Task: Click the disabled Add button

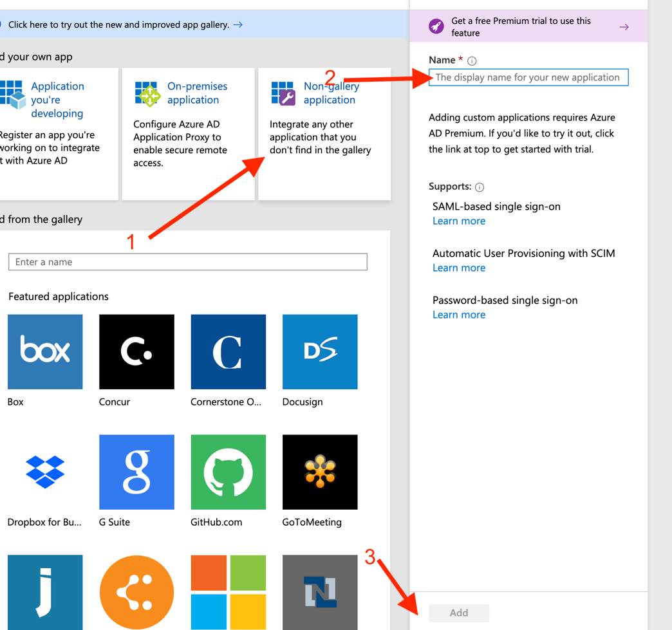Action: [458, 613]
